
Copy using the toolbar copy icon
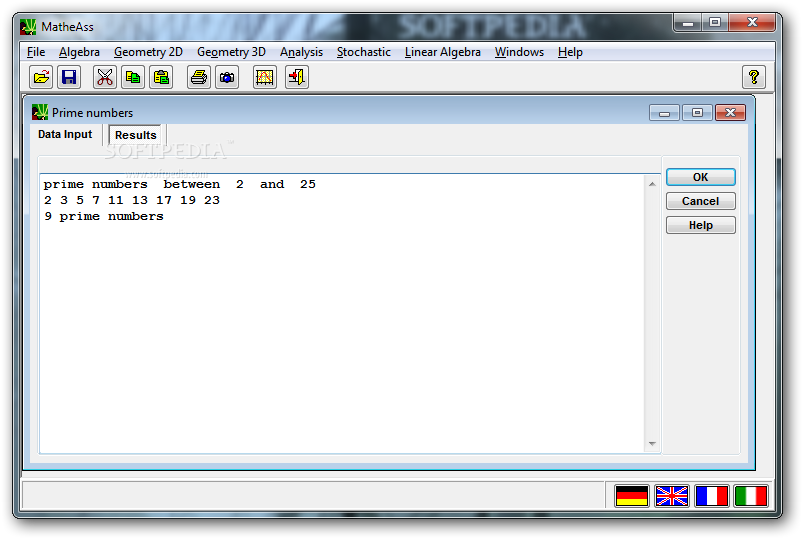[x=133, y=77]
